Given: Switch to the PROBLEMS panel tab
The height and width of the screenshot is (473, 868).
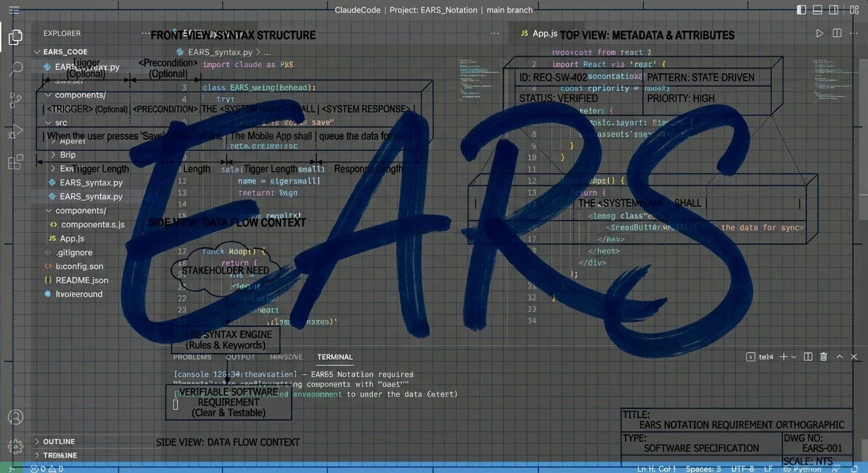Looking at the screenshot, I should coord(192,357).
